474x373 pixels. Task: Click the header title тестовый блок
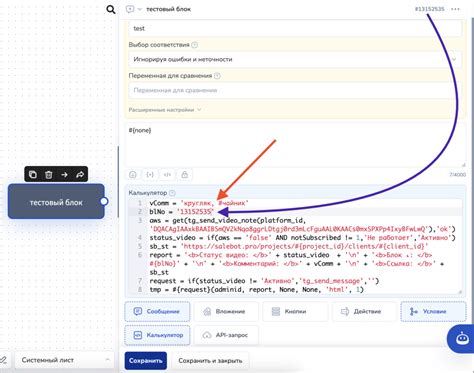tap(169, 9)
